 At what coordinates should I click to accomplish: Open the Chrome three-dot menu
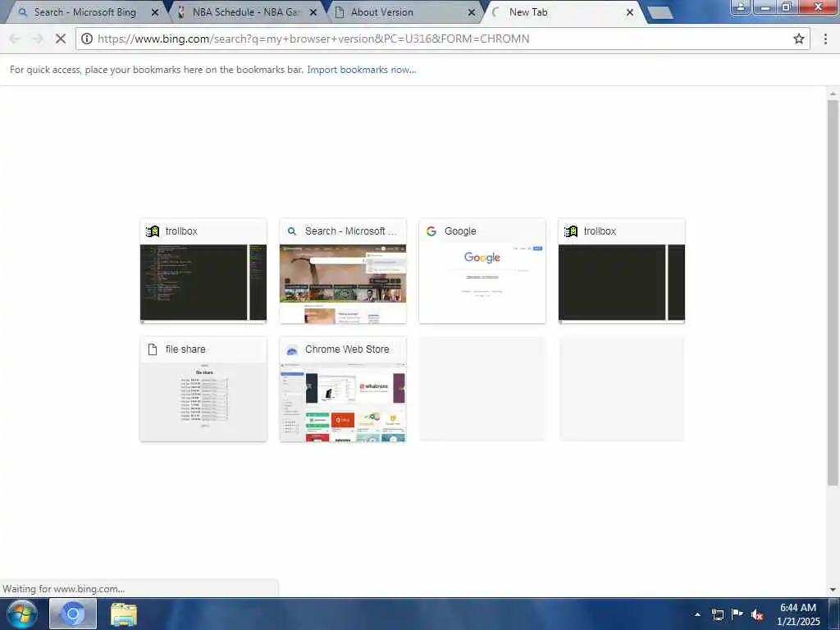[825, 39]
